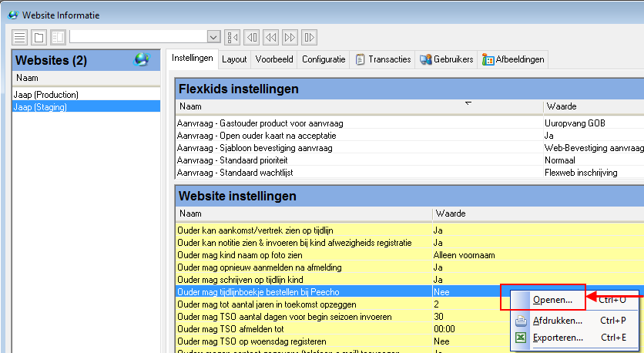Click the fast-forward double-arrow button

pos(290,37)
